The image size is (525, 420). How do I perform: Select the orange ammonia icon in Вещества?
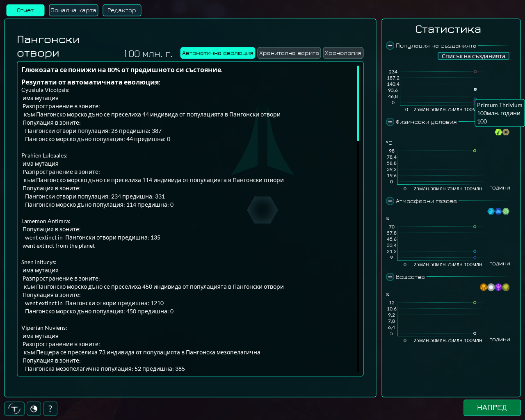pyautogui.click(x=483, y=287)
